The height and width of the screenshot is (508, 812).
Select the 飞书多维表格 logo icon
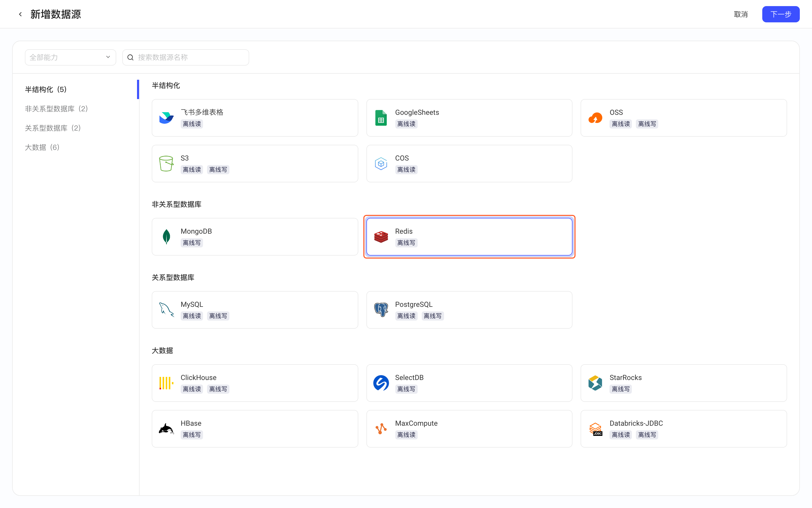166,118
